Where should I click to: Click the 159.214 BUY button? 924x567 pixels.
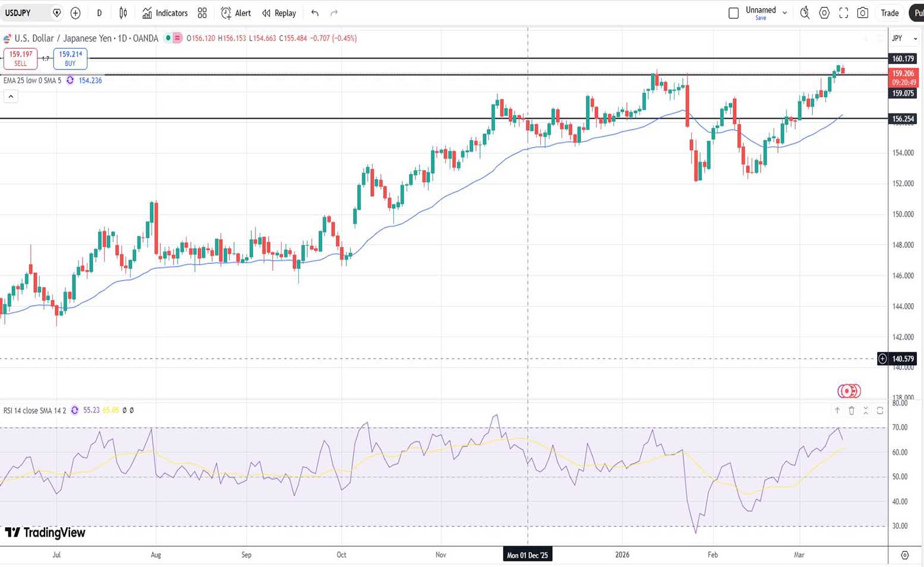(70, 58)
